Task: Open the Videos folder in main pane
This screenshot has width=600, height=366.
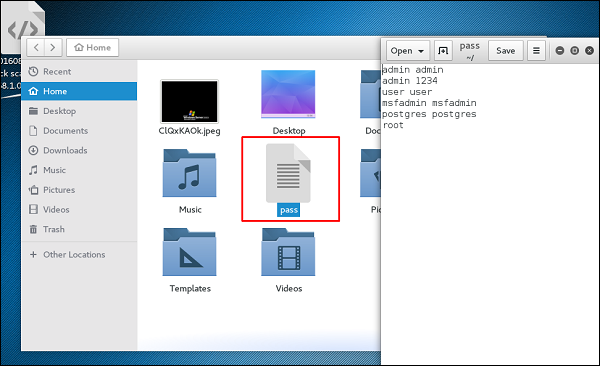Action: pos(288,252)
